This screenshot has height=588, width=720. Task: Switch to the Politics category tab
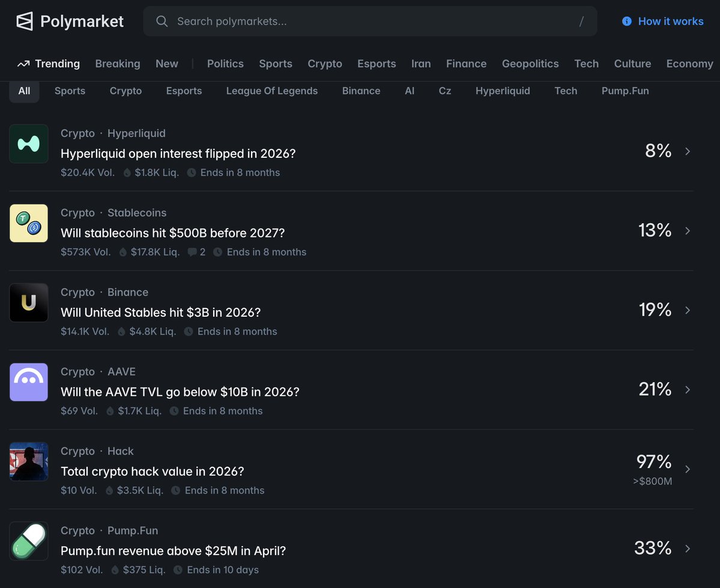225,64
